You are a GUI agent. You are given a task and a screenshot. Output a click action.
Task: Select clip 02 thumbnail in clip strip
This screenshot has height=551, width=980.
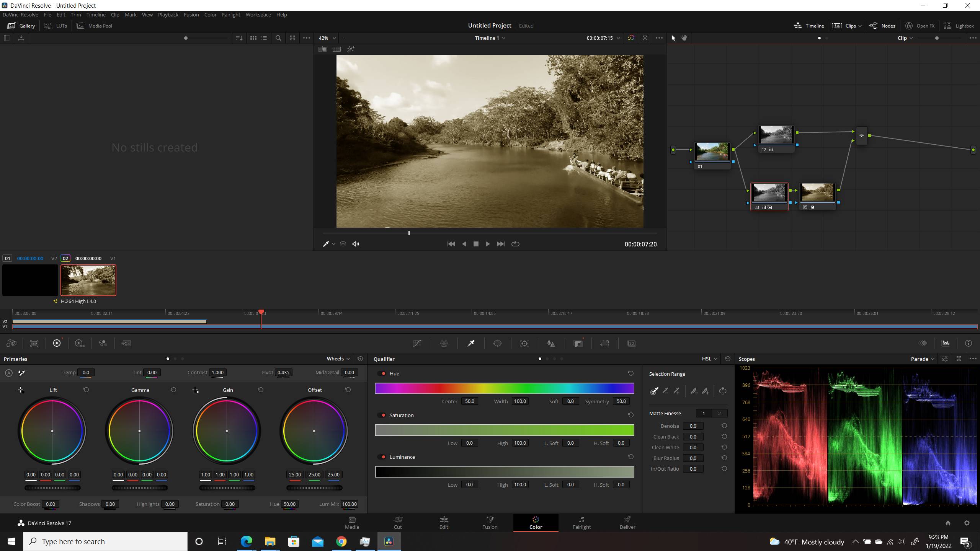click(88, 280)
